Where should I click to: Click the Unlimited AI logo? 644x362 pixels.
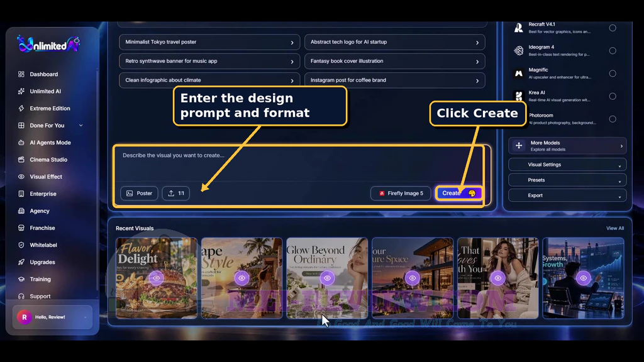[48, 44]
